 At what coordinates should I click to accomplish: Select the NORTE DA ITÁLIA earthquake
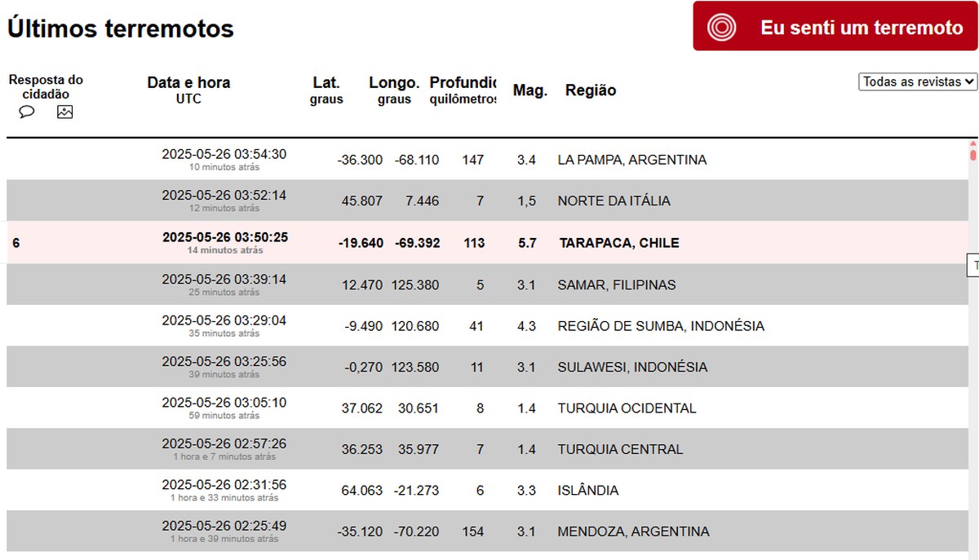tap(614, 201)
